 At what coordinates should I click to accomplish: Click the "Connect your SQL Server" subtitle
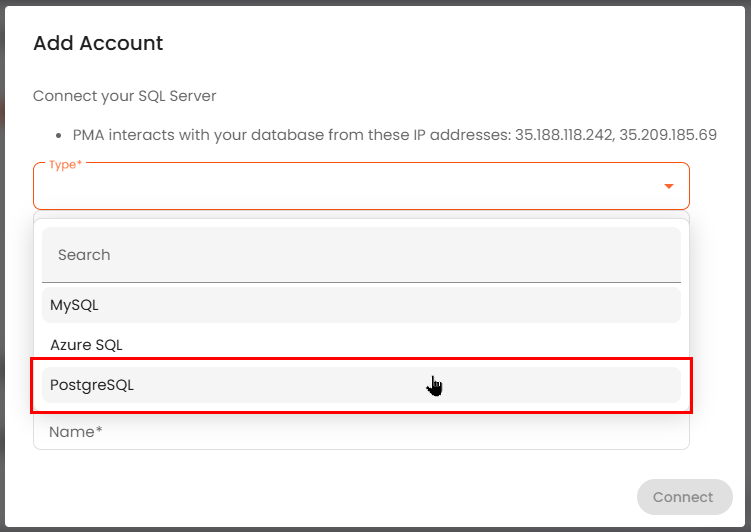pyautogui.click(x=125, y=96)
